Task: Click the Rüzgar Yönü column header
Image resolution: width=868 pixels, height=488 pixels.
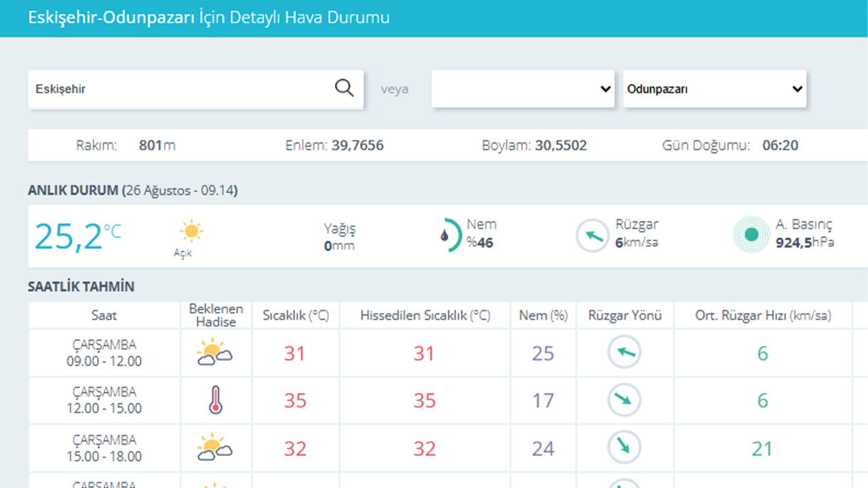Action: (x=625, y=315)
